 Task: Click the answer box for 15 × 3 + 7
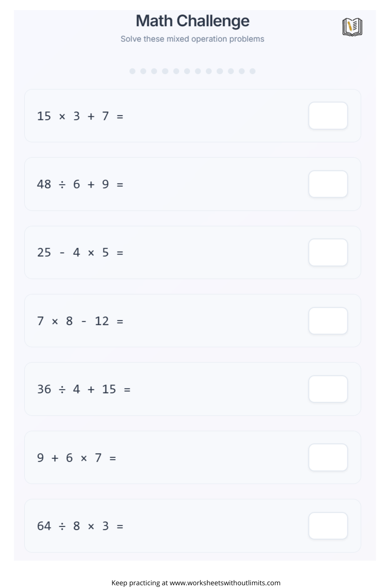click(328, 116)
